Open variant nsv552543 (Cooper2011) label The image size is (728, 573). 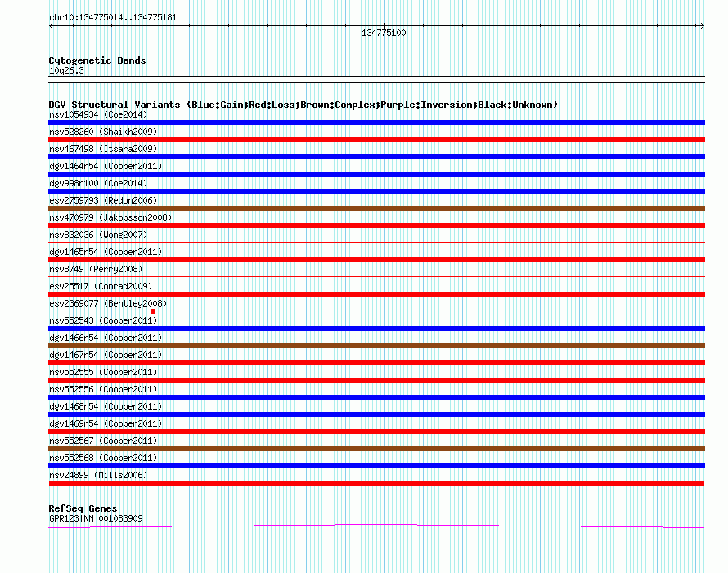[x=103, y=320]
